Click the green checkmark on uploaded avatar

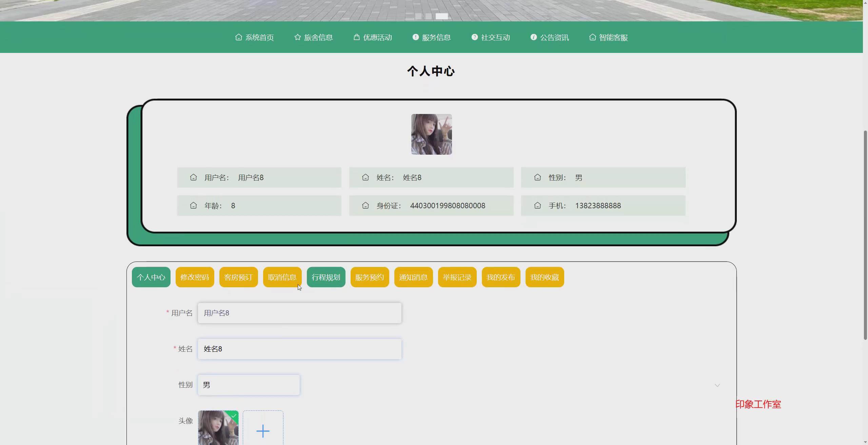pyautogui.click(x=234, y=416)
